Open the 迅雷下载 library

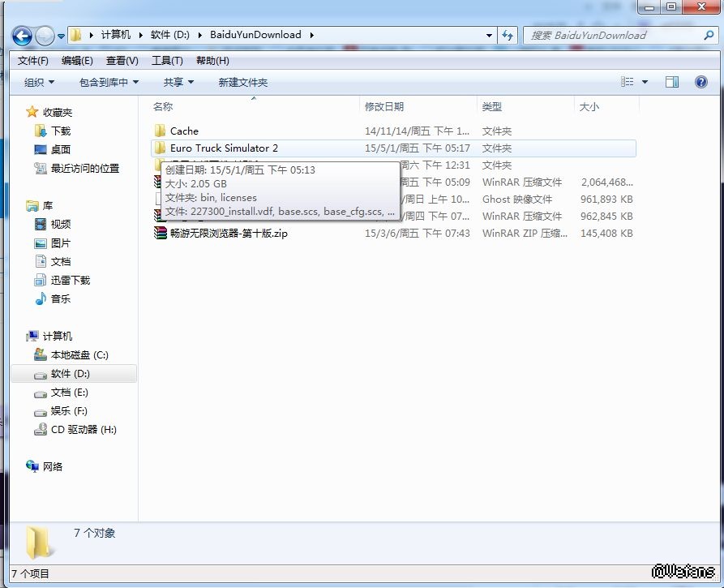pyautogui.click(x=71, y=281)
